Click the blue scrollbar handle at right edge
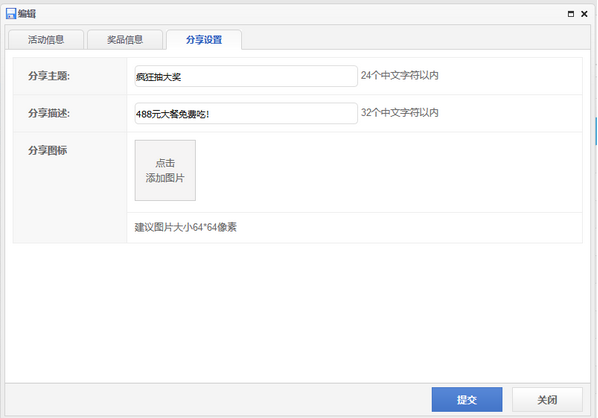Screen dimensions: 598x418 tap(596, 132)
